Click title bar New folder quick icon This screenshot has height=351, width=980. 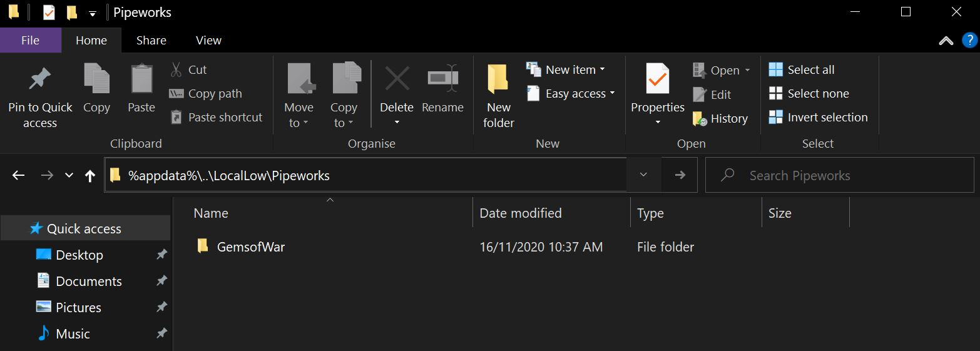pyautogui.click(x=72, y=13)
